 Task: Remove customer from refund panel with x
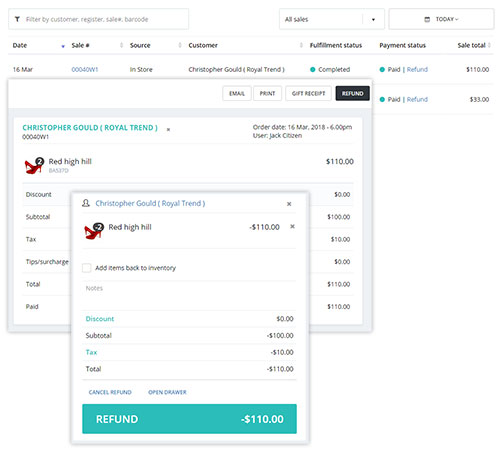[x=289, y=204]
